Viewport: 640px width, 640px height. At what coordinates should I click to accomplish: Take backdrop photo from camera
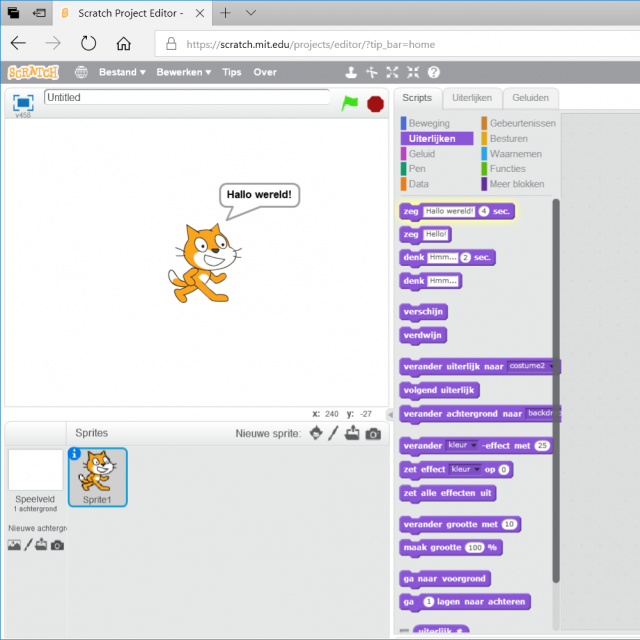[57, 545]
